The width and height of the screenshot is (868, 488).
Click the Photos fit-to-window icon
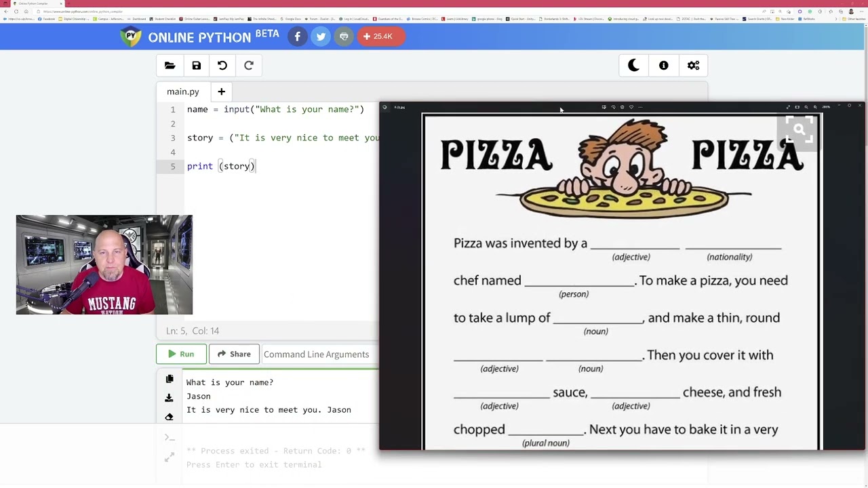click(797, 107)
